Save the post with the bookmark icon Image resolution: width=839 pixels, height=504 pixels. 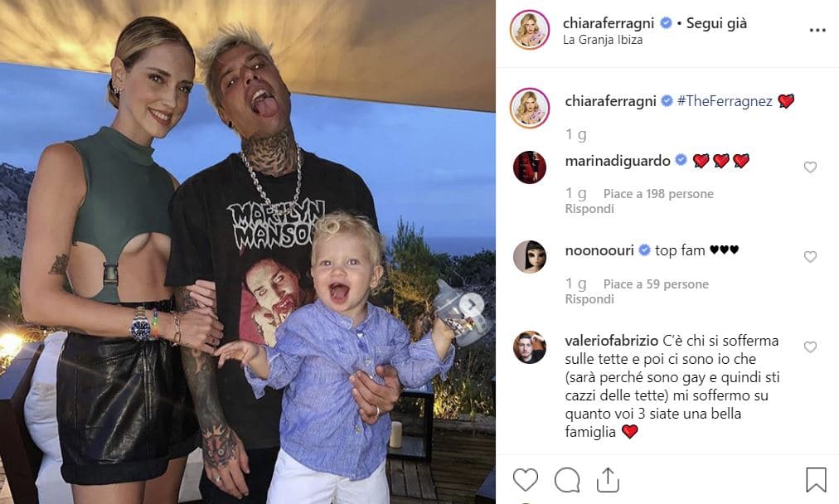pos(816,480)
